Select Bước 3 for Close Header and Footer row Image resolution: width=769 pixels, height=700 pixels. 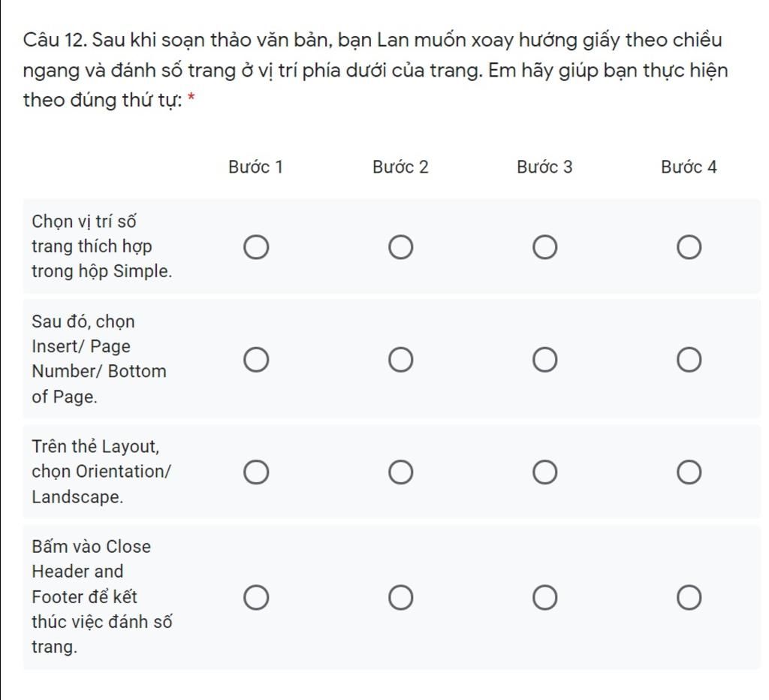pos(545,598)
